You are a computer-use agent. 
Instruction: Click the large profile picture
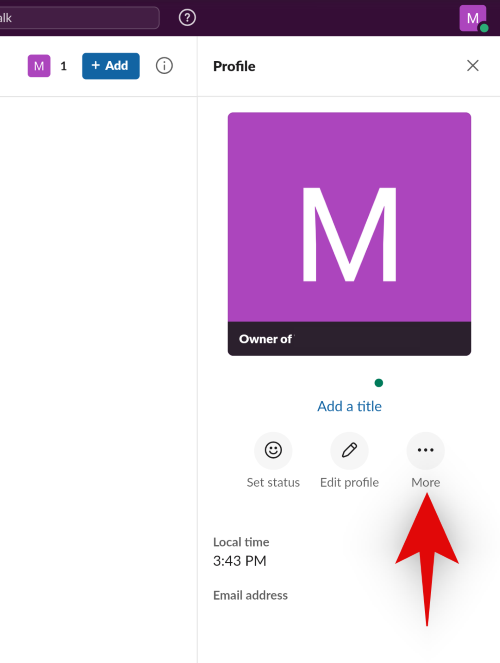(x=350, y=217)
